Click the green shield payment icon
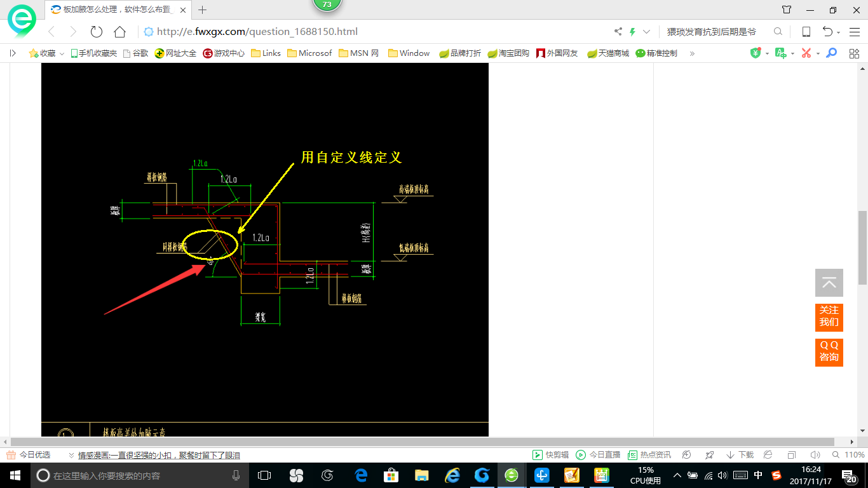The height and width of the screenshot is (488, 868). pos(756,53)
